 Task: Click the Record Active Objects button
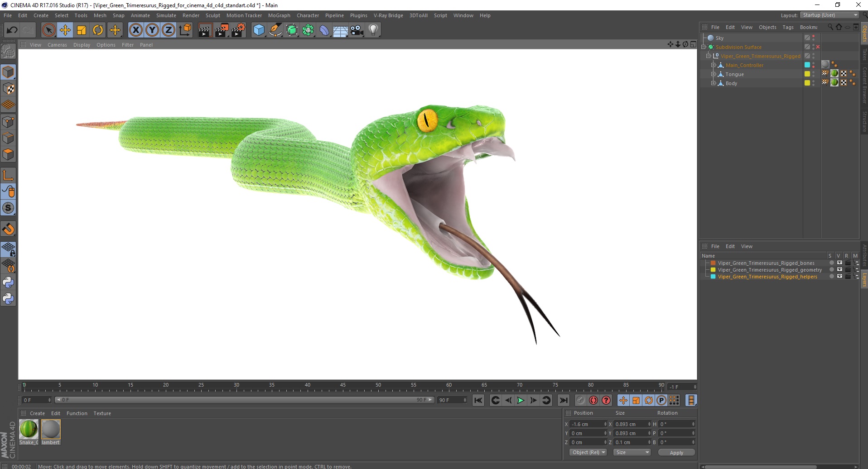[x=580, y=400]
